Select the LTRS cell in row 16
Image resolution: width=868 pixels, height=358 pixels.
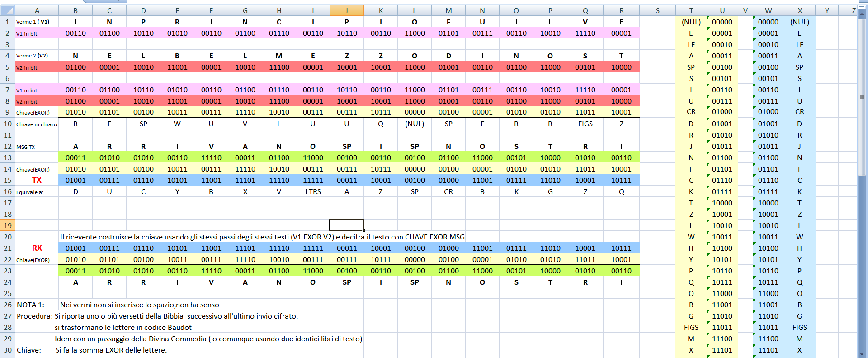(x=313, y=191)
